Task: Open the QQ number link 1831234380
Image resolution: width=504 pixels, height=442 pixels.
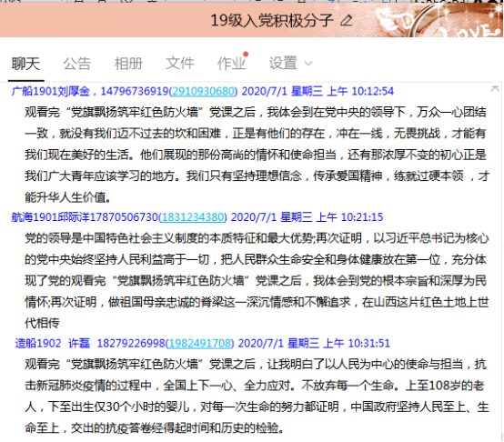Action: 193,217
